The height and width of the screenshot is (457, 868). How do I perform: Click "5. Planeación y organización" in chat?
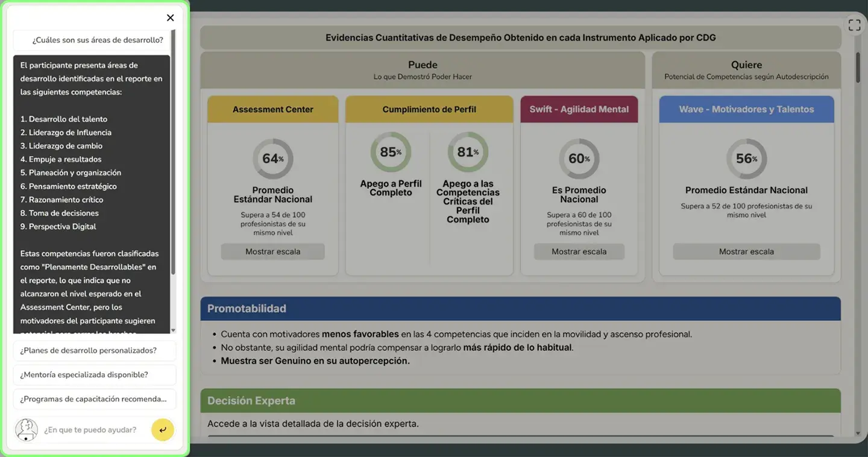(x=71, y=172)
